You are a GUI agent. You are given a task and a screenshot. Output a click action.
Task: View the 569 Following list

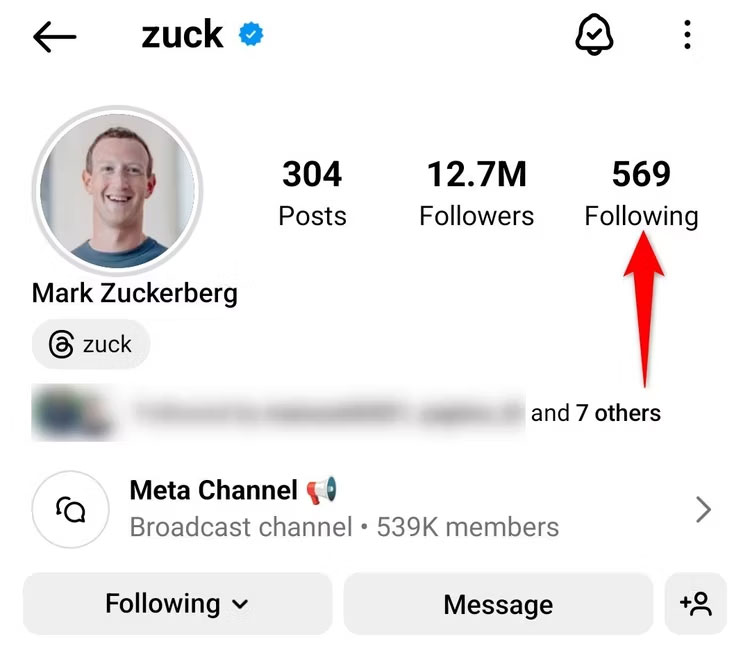tap(641, 193)
